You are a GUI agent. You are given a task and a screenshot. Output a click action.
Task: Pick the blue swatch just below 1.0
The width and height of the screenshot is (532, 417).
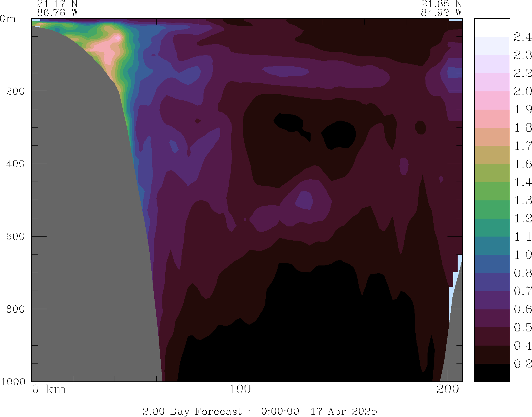tap(492, 264)
